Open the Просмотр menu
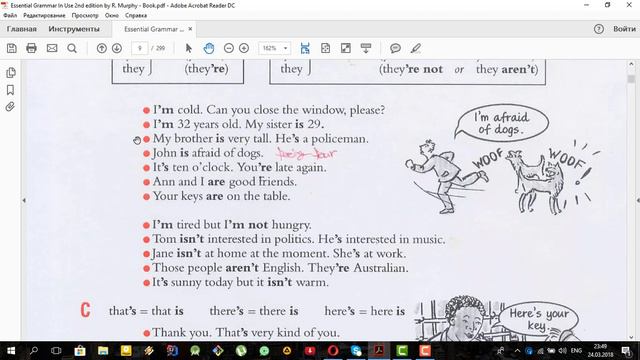 click(x=85, y=16)
